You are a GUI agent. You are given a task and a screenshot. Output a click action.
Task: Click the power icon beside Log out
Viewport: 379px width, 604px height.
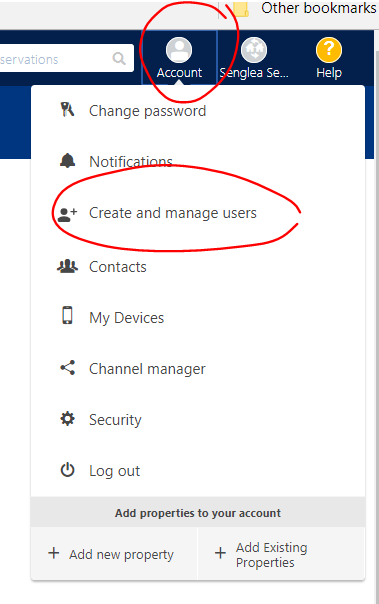pos(67,470)
